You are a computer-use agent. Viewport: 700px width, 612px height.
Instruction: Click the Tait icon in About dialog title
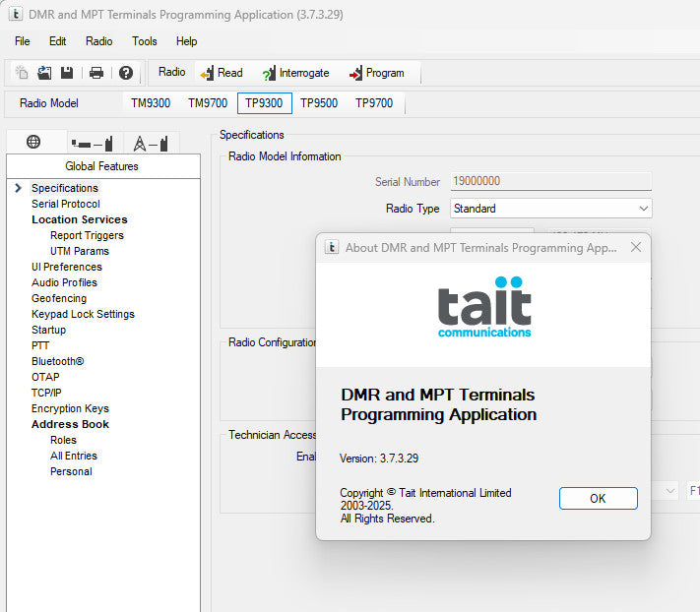[331, 247]
